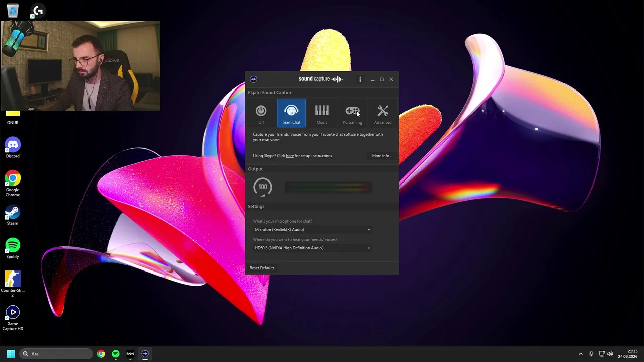
Task: Turn Sound Capture off with the Off mode
Action: 261,113
